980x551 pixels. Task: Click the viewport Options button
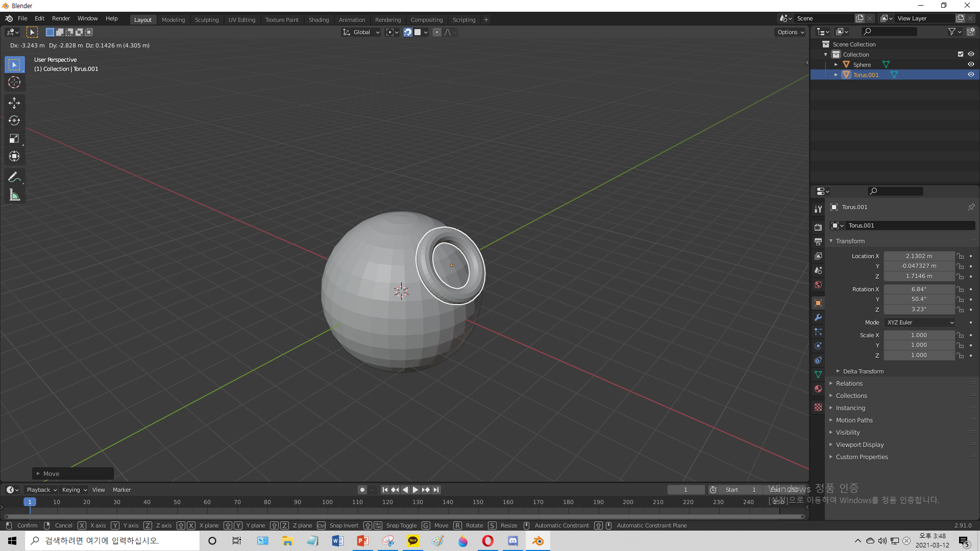pyautogui.click(x=790, y=32)
